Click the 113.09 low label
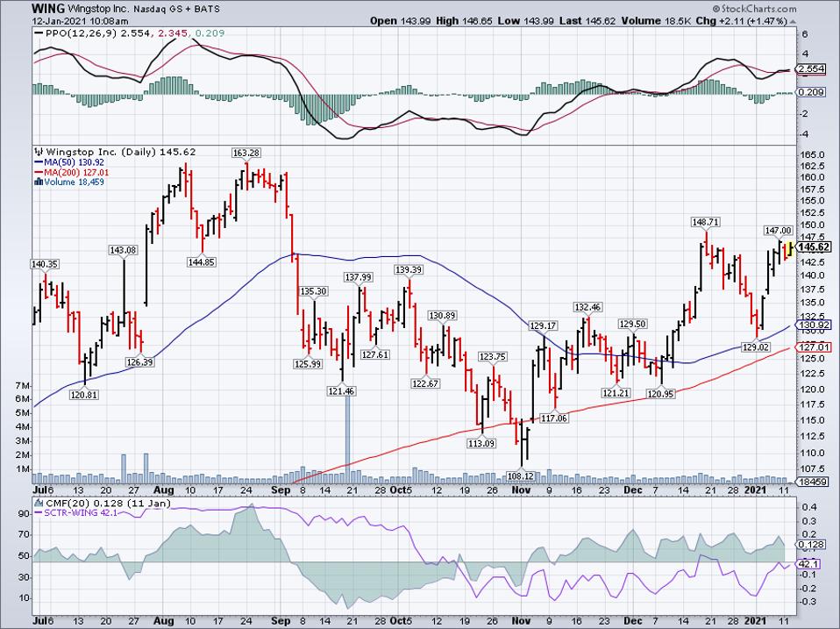 481,444
